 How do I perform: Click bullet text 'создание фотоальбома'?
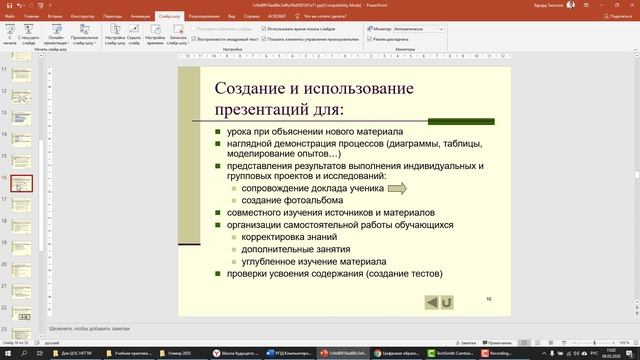(x=292, y=200)
